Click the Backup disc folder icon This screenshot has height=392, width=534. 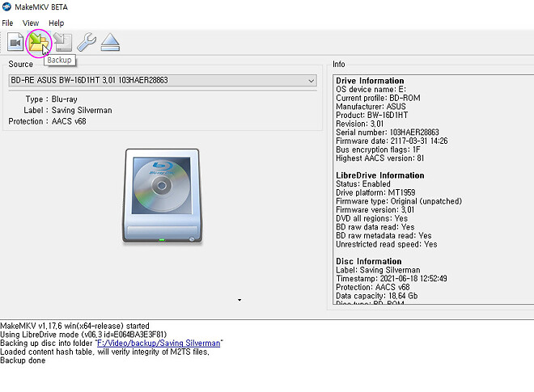tap(39, 42)
